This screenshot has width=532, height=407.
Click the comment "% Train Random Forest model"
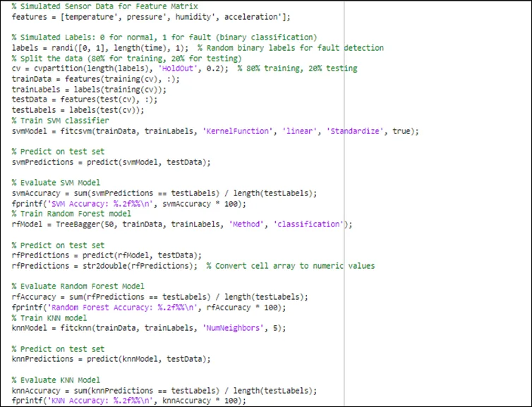point(71,214)
